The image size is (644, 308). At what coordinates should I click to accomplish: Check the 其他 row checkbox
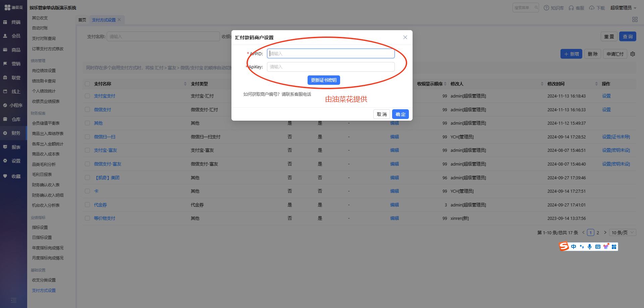click(87, 123)
